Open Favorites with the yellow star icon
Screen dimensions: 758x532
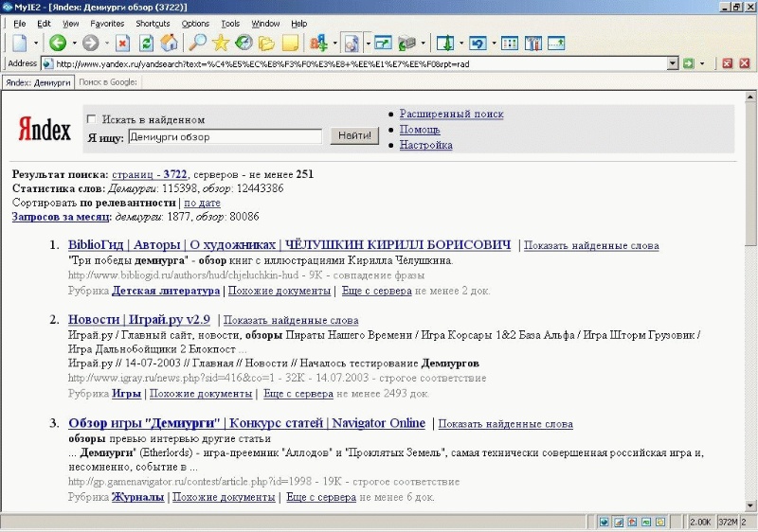click(221, 44)
